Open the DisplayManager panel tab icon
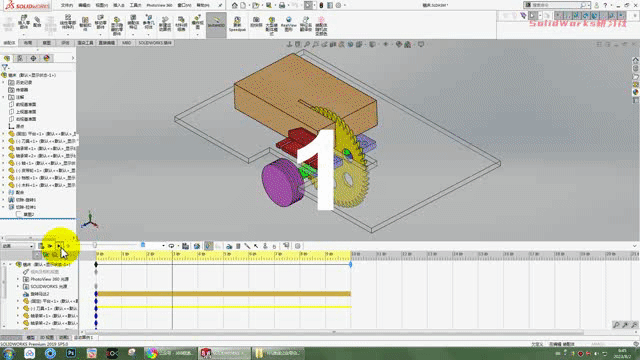Viewport: 640px width, 360px height. click(47, 58)
